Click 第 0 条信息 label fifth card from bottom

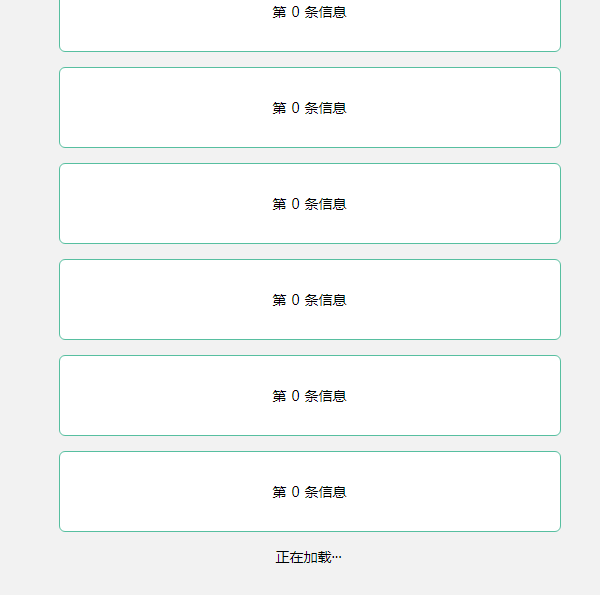pos(310,108)
